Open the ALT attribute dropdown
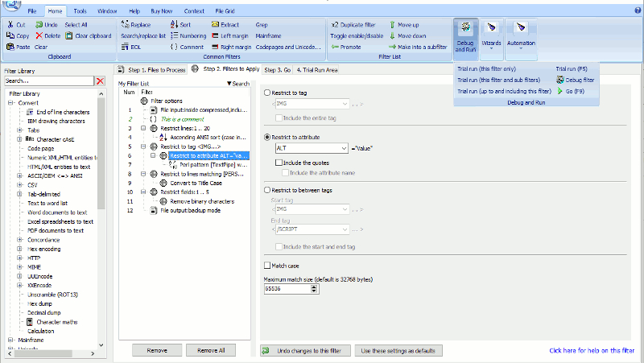This screenshot has width=644, height=363. pos(344,148)
